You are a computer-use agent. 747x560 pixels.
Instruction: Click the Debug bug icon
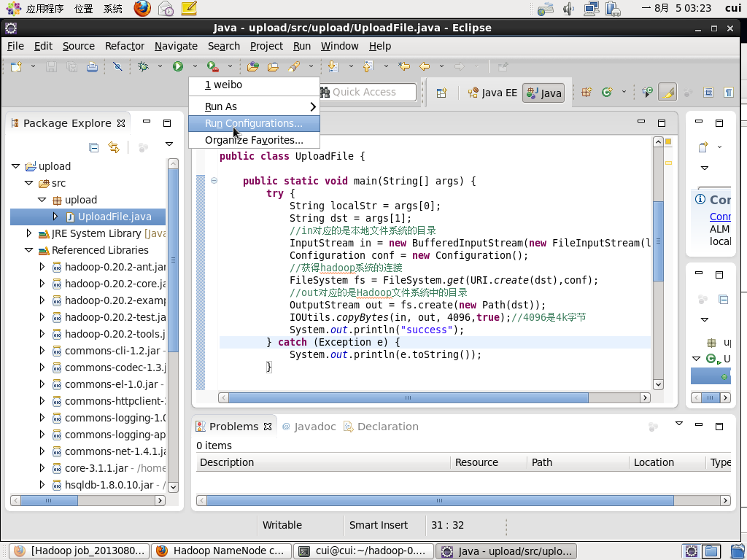pos(144,66)
